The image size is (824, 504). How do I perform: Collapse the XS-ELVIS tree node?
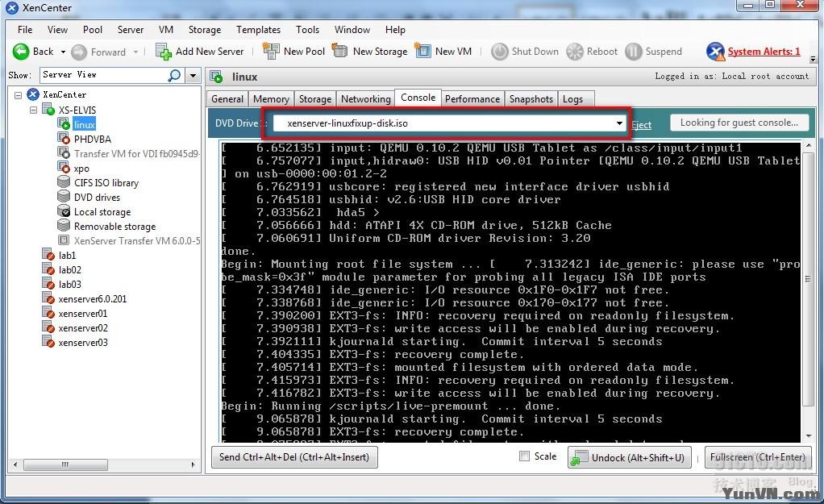point(34,110)
